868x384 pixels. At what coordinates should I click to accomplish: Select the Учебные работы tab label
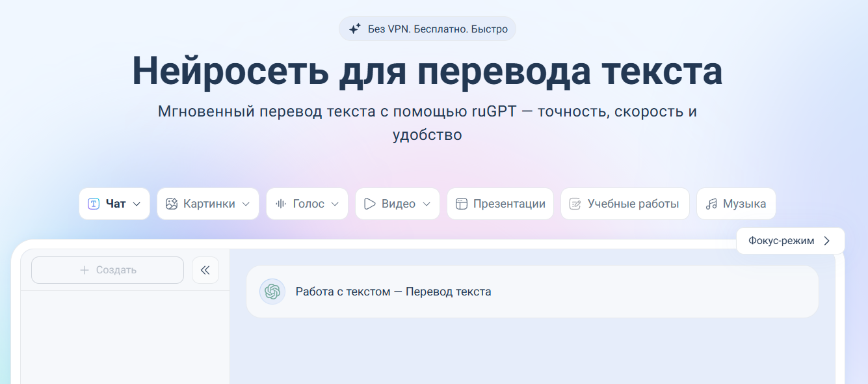pos(633,204)
